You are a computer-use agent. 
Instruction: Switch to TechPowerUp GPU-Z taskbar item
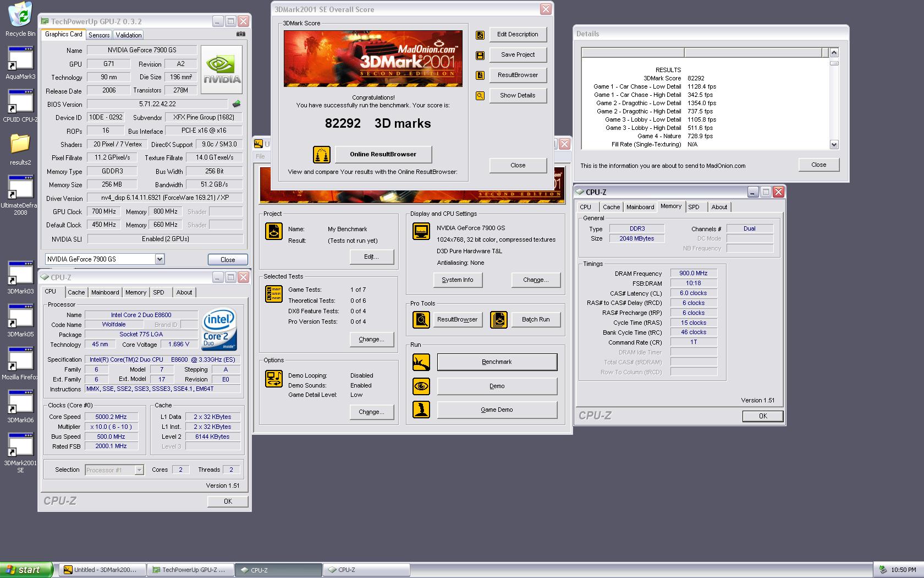190,570
